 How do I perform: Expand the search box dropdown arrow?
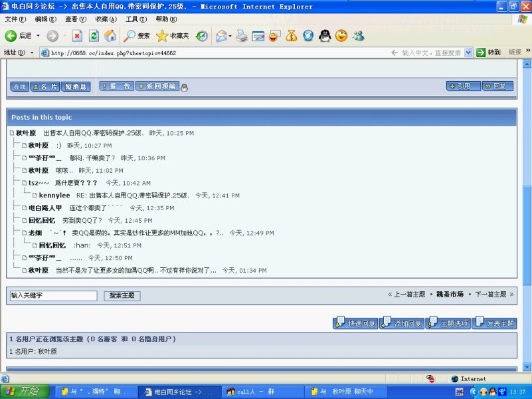point(468,53)
